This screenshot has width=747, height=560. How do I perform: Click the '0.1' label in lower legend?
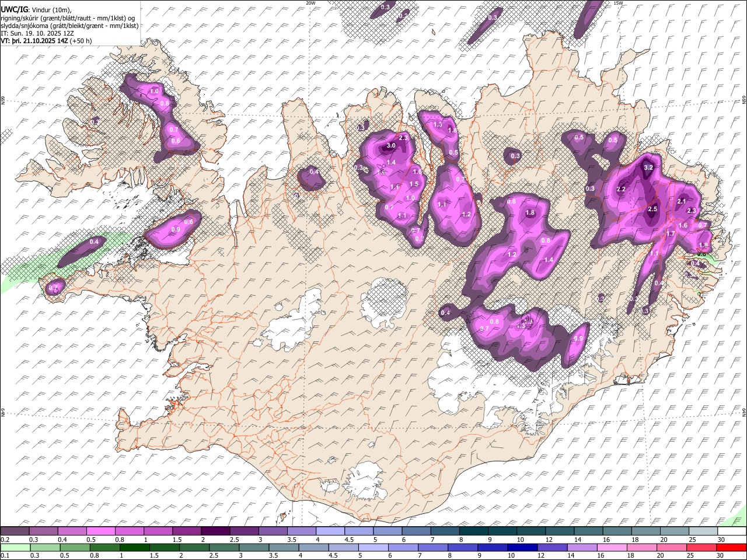(x=5, y=556)
